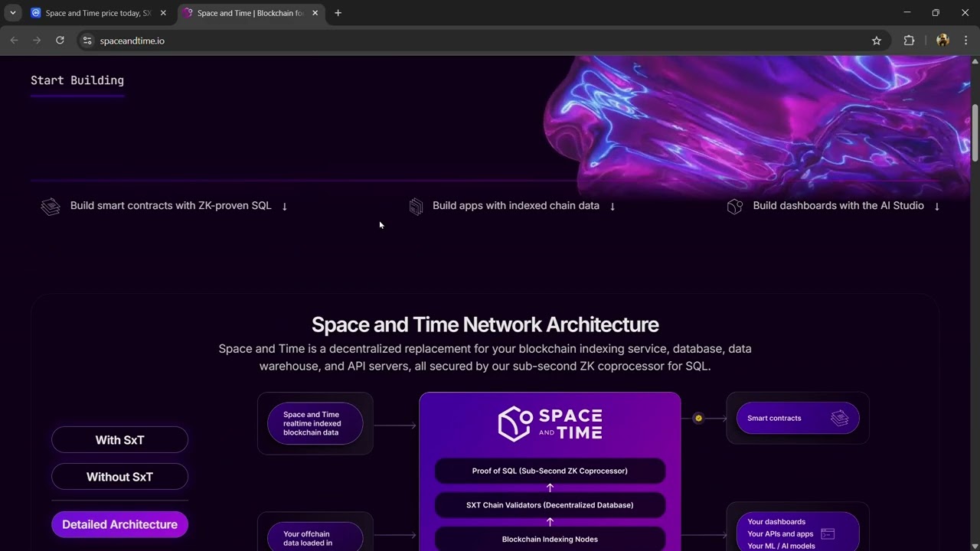The height and width of the screenshot is (551, 980).
Task: Click the terminal window icon in dashboards node
Action: point(828,534)
